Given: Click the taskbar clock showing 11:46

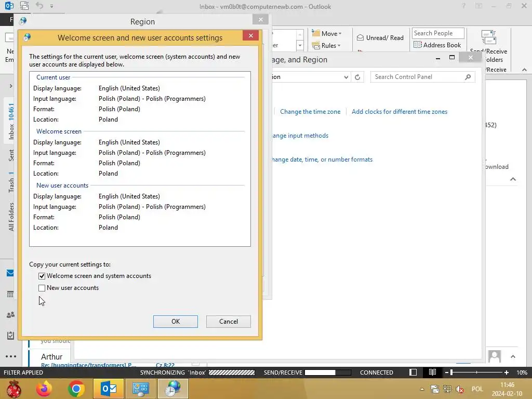Looking at the screenshot, I should click(x=507, y=389).
